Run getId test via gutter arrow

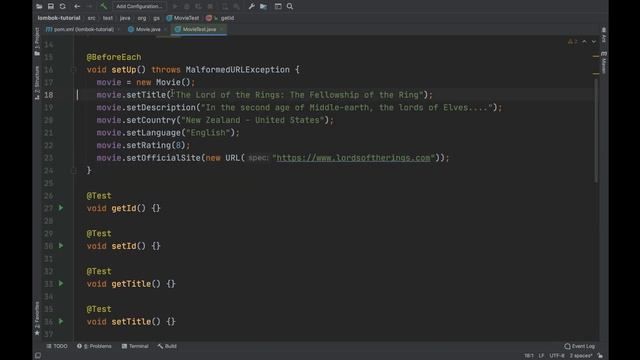[x=61, y=208]
